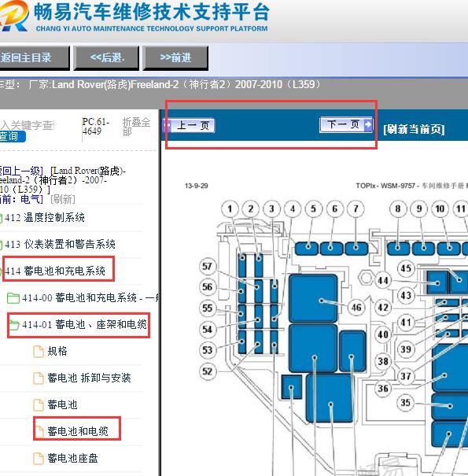The height and width of the screenshot is (476, 468).
Task: Go forward with the >>前进 button
Action: tap(175, 57)
